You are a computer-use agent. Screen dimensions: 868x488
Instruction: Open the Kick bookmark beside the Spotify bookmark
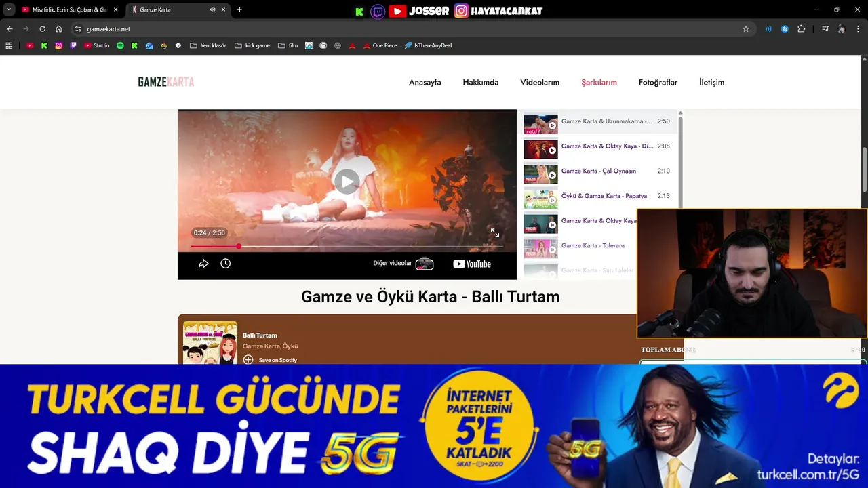tap(134, 45)
